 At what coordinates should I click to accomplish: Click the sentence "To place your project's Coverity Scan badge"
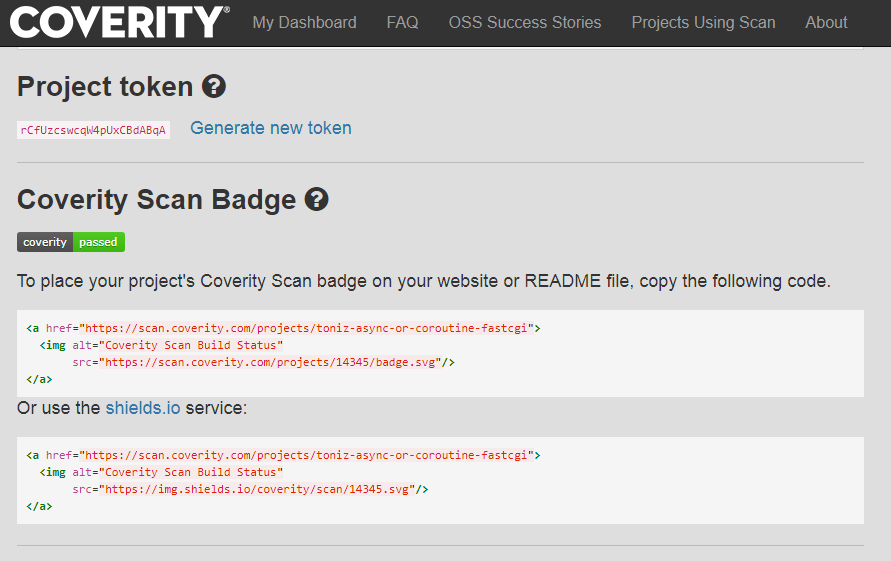click(423, 281)
